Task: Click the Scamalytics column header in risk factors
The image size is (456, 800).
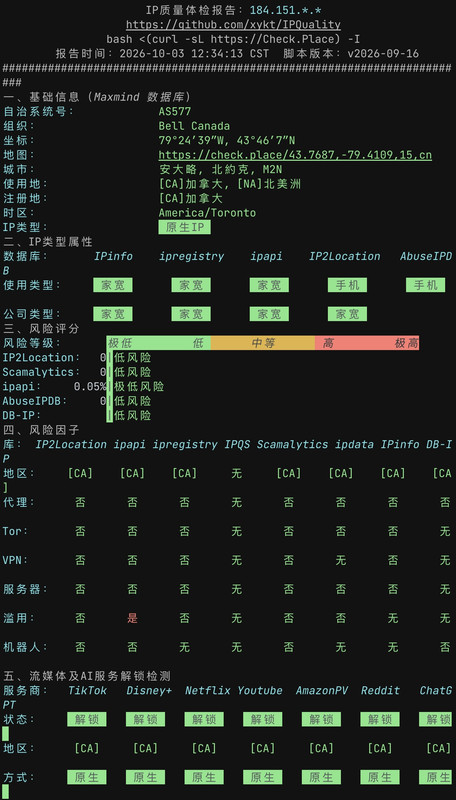Action: point(293,444)
